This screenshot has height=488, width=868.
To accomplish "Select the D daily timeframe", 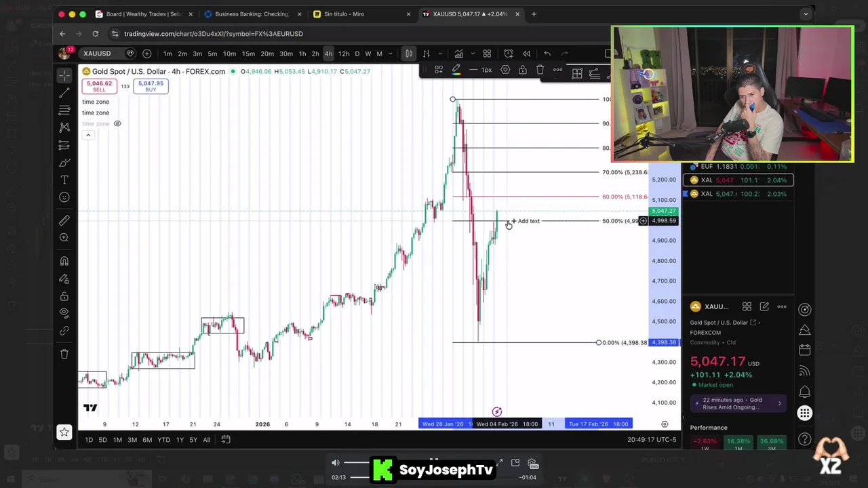I will click(357, 54).
